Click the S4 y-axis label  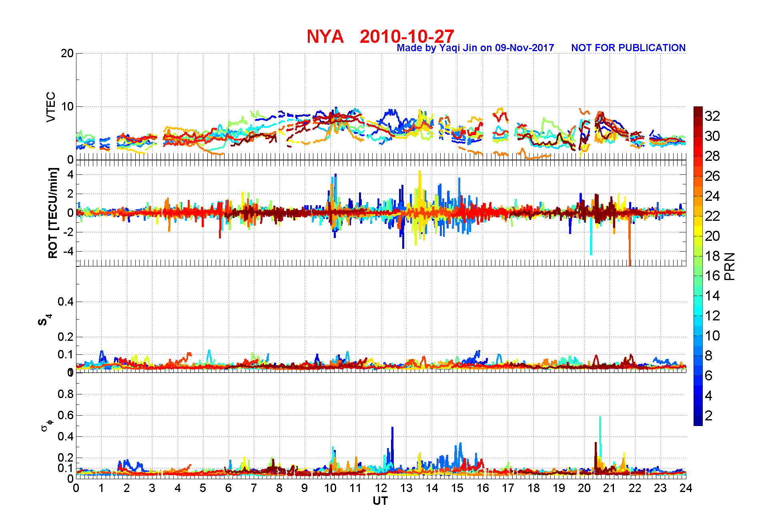[45, 320]
